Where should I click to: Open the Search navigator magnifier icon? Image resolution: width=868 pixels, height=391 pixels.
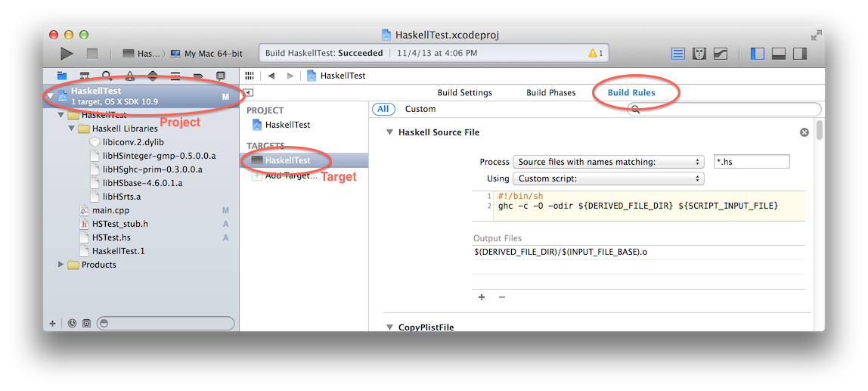[x=107, y=76]
